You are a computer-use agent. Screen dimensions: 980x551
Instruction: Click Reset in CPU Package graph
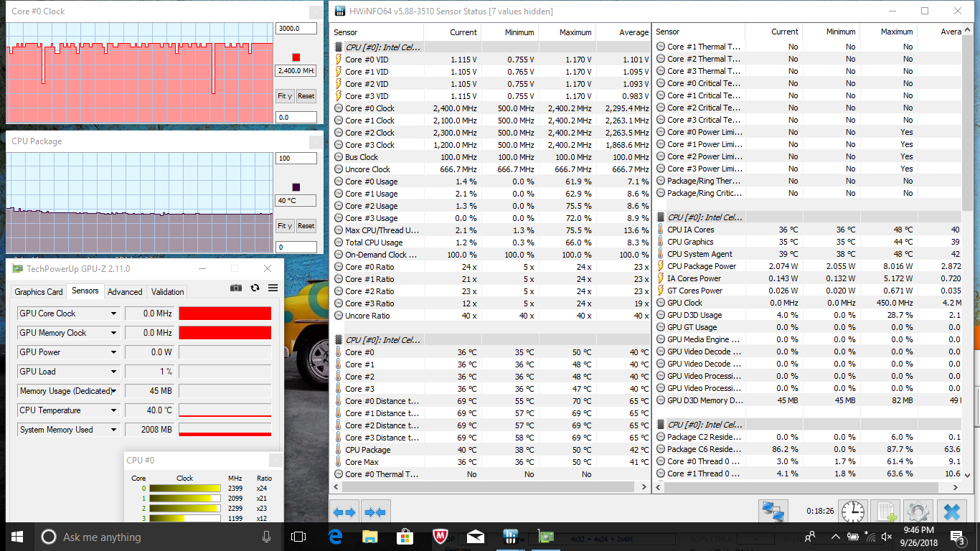point(306,226)
